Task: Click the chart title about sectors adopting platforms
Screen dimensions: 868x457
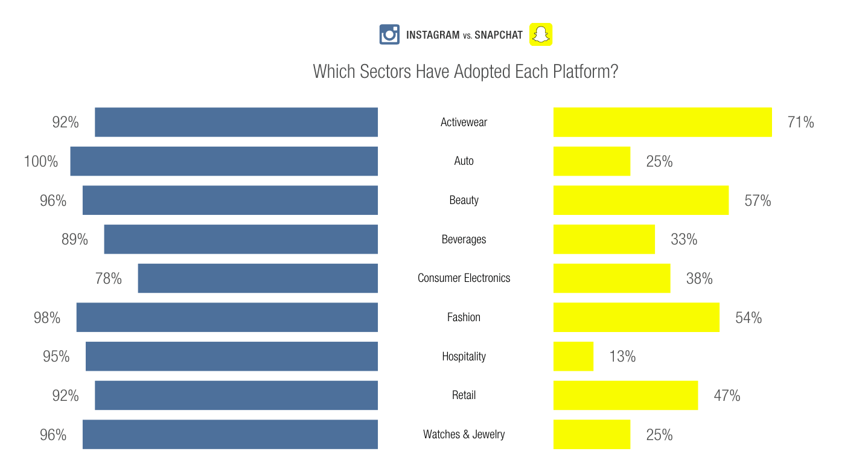Action: [465, 72]
